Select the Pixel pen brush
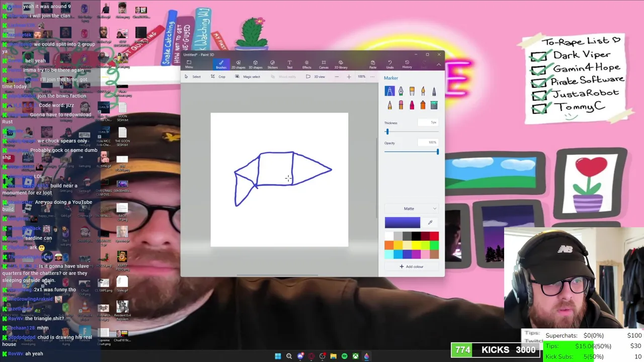The width and height of the screenshot is (644, 362). point(434,91)
